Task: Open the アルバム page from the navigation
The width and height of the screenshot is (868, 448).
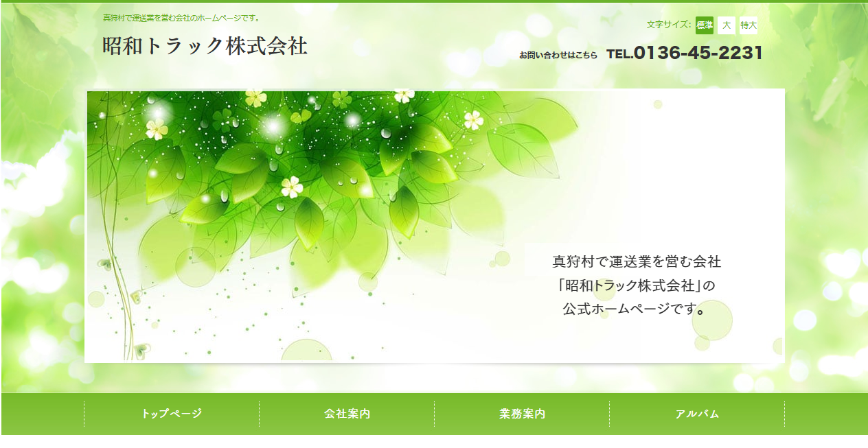Action: [x=695, y=414]
